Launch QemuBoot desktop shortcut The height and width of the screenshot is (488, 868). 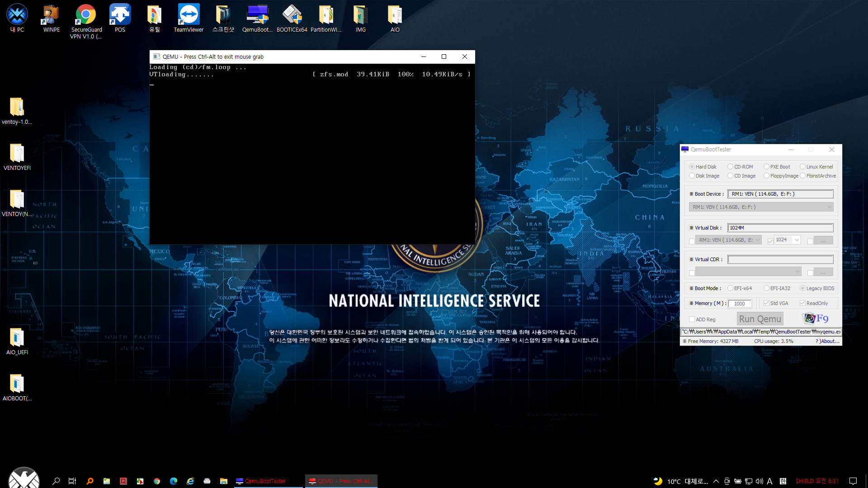pos(257,18)
